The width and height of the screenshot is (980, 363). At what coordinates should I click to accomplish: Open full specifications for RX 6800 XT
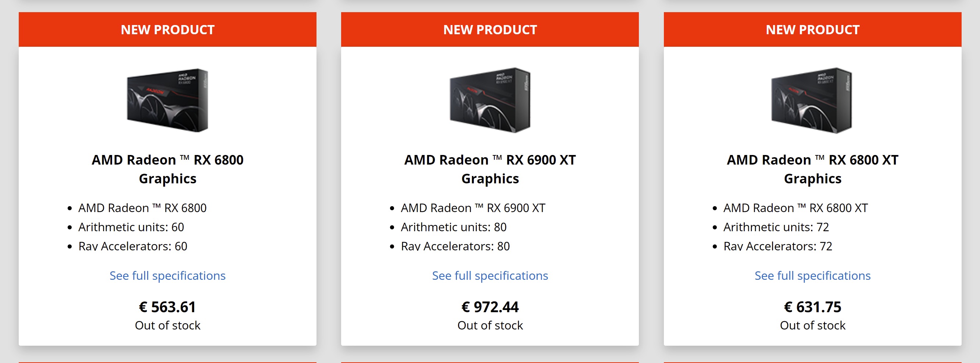point(812,275)
